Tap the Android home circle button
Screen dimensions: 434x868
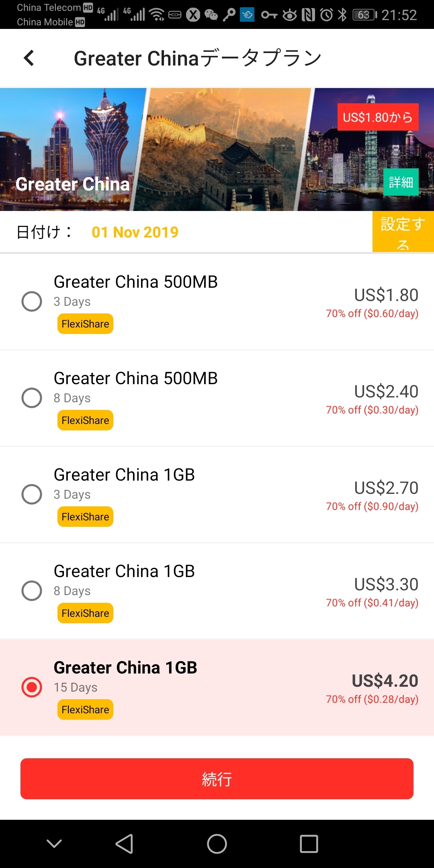(x=217, y=843)
